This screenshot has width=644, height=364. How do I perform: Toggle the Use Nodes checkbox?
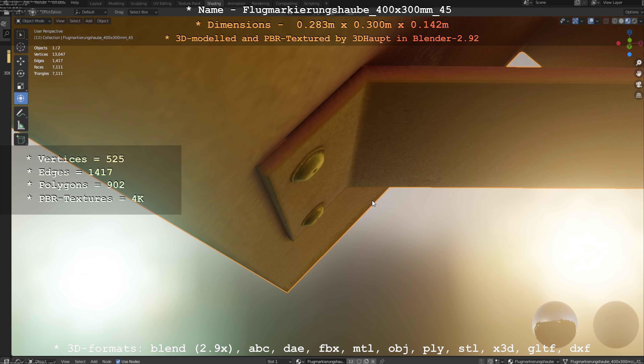pos(118,362)
